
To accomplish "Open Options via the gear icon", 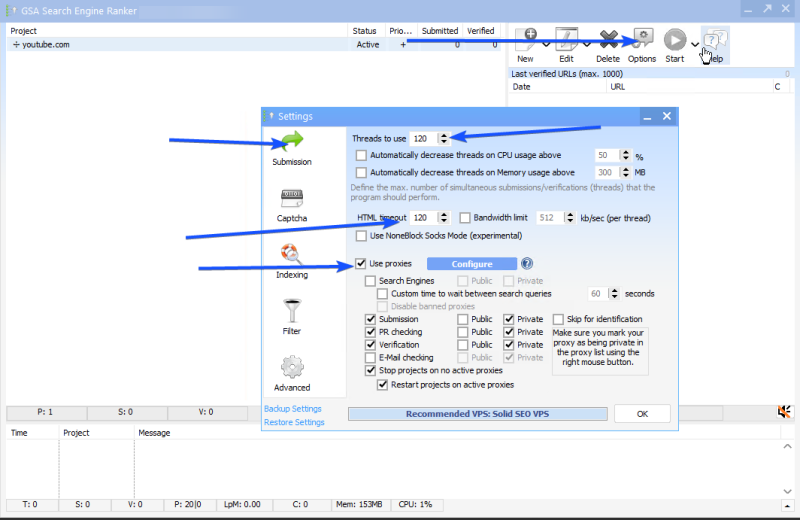I will click(642, 40).
